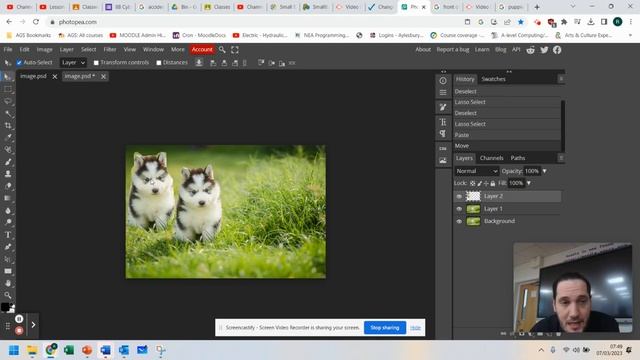The width and height of the screenshot is (640, 360).
Task: Switch to the Swatches tab
Action: coord(493,79)
